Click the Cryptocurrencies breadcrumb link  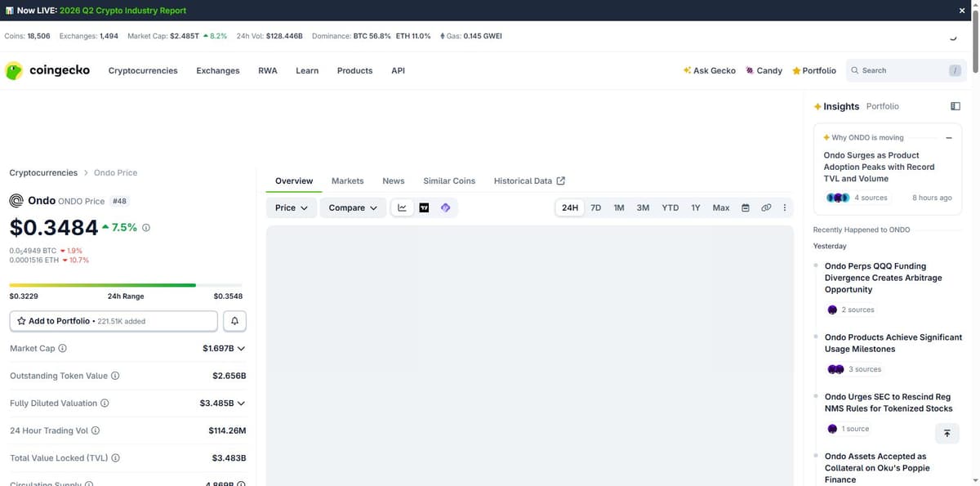(43, 172)
